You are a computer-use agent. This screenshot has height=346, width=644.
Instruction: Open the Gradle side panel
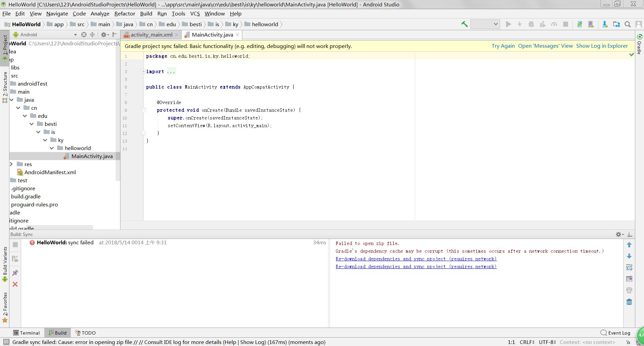[639, 44]
